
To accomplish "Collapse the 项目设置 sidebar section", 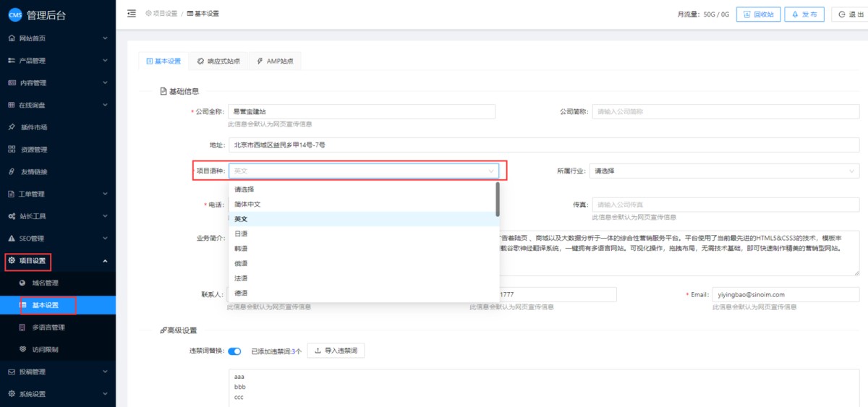I will pos(58,261).
